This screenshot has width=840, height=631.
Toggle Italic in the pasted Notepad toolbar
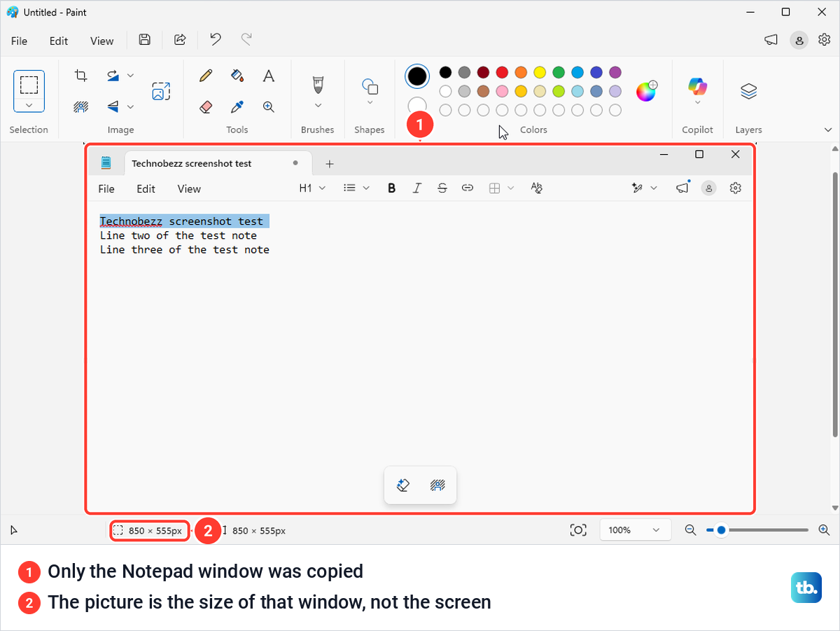(417, 188)
